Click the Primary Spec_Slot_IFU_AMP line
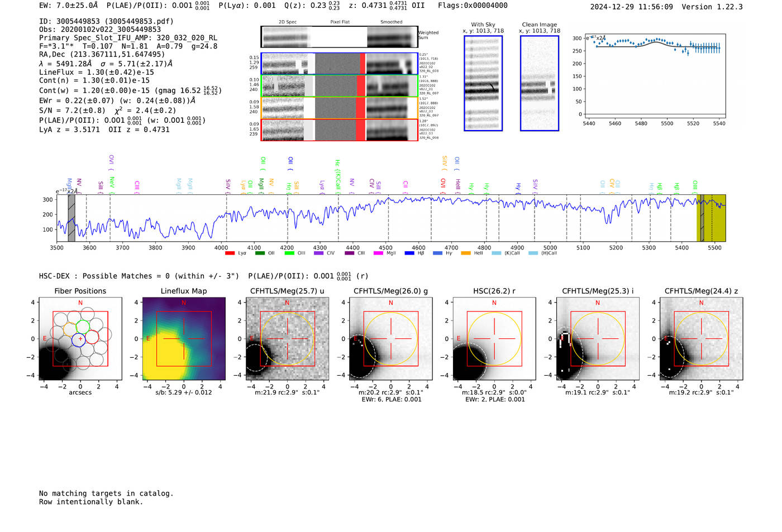The image size is (782, 532). 128,38
